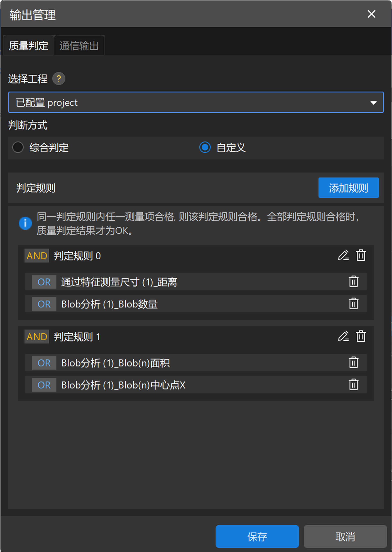This screenshot has height=552, width=392.
Task: Save settings with the 保存 button
Action: [x=257, y=536]
